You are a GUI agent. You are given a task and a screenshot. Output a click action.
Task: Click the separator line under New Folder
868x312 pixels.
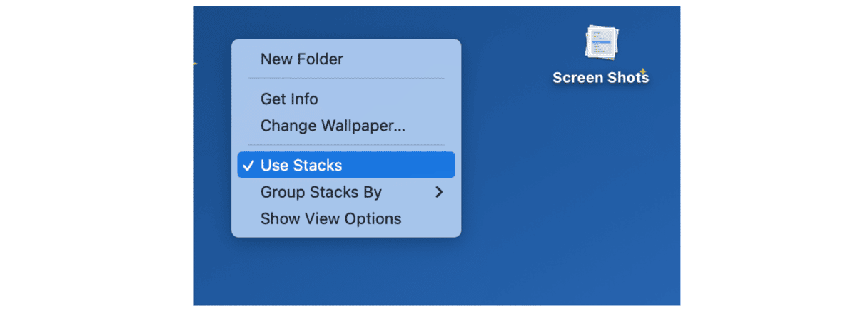(345, 79)
